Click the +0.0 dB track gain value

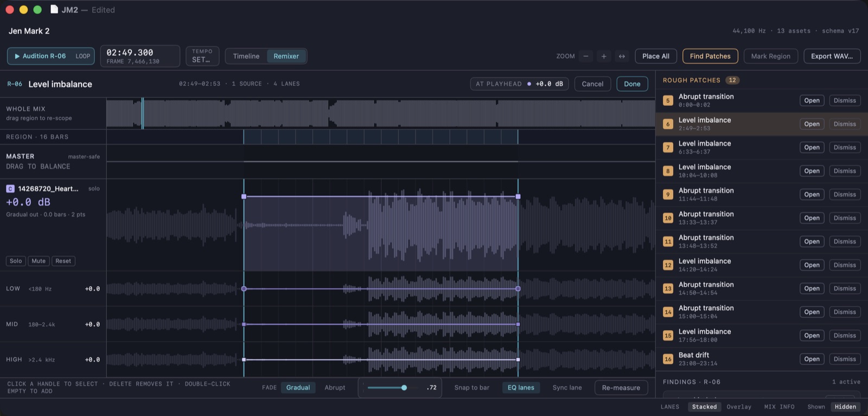pyautogui.click(x=28, y=202)
